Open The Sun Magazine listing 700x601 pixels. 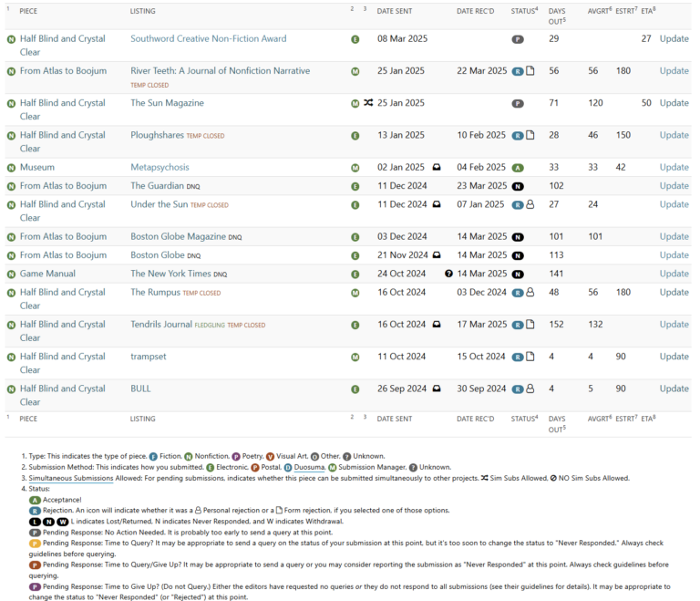[x=167, y=103]
